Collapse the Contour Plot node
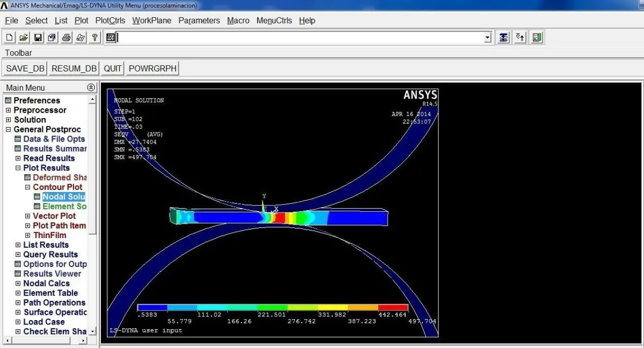Image resolution: width=644 pixels, height=348 pixels. pyautogui.click(x=27, y=187)
